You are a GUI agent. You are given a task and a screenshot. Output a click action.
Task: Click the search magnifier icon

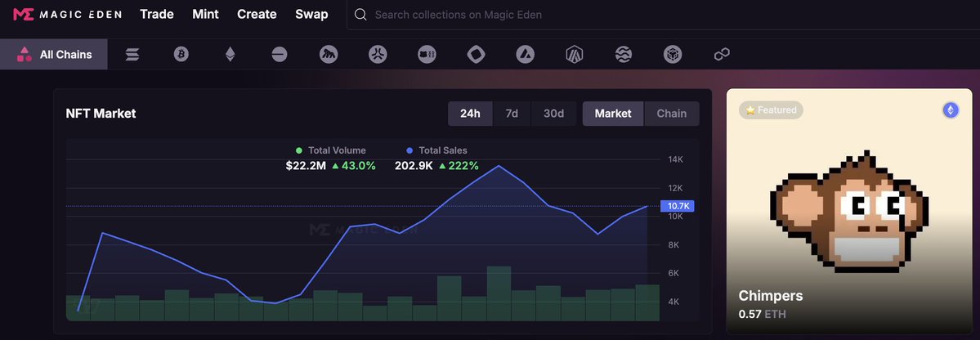(x=360, y=15)
